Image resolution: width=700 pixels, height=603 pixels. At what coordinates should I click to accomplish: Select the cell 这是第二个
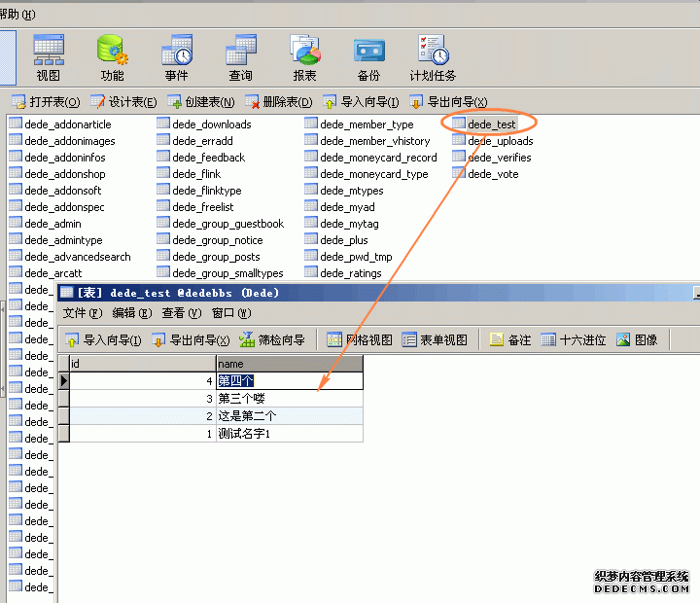290,416
